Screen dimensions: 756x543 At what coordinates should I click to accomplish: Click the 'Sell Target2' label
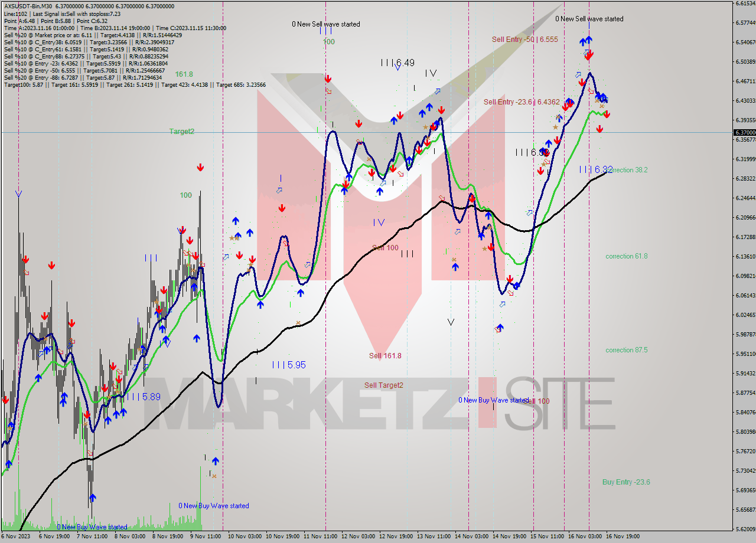[384, 385]
